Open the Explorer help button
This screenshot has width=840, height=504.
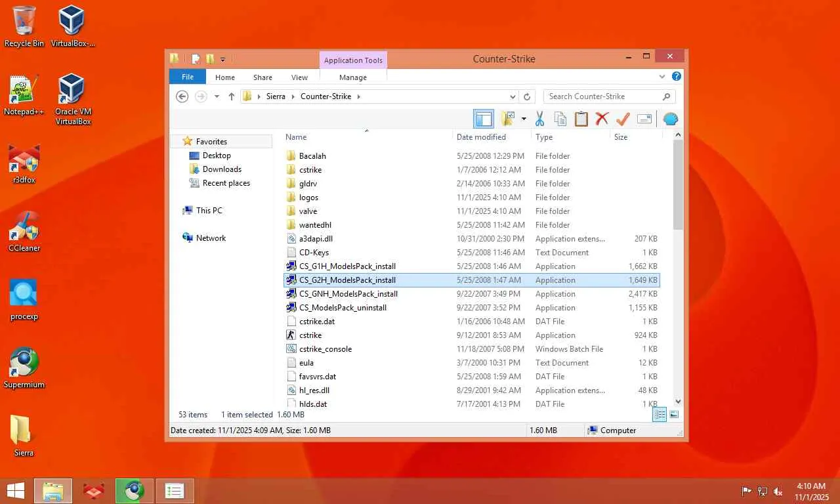tap(677, 77)
